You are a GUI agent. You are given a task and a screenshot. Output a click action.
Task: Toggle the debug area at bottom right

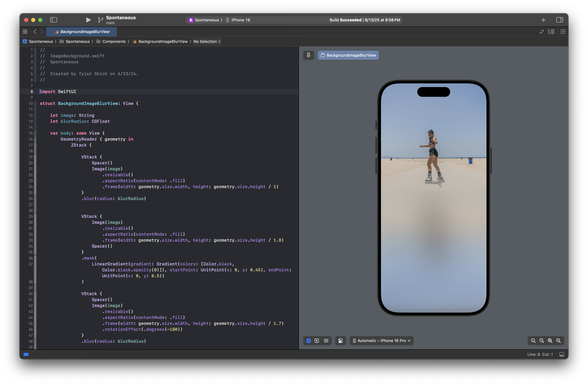pos(562,354)
